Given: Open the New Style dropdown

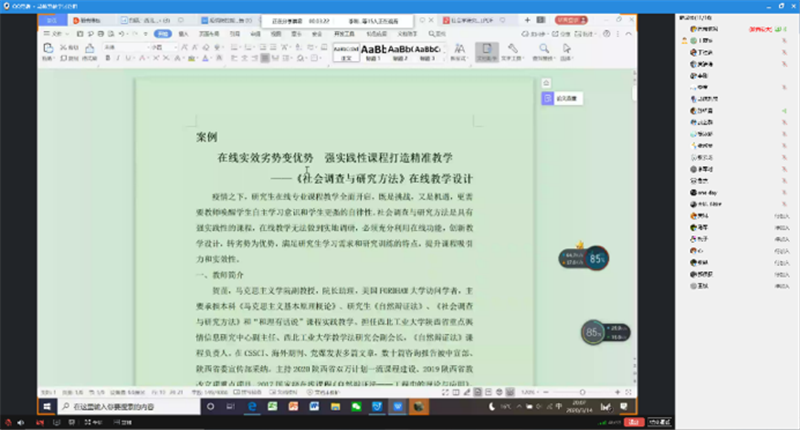Looking at the screenshot, I should point(459,52).
